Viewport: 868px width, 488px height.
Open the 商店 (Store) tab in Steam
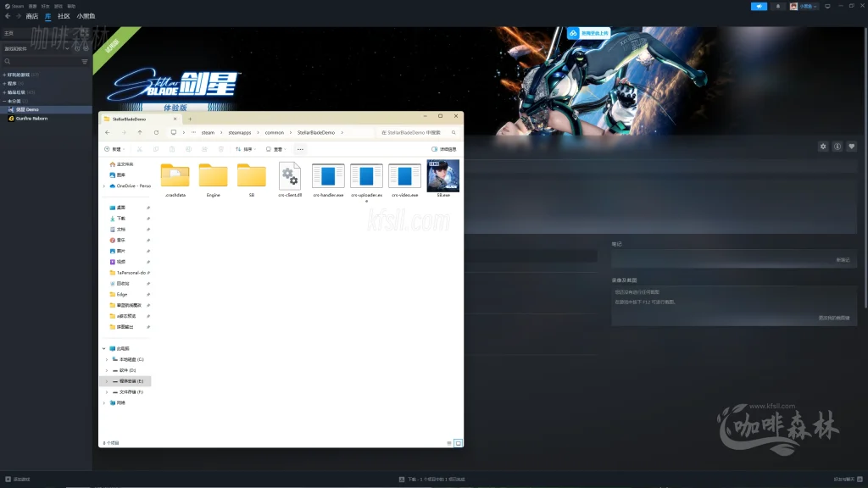point(32,16)
